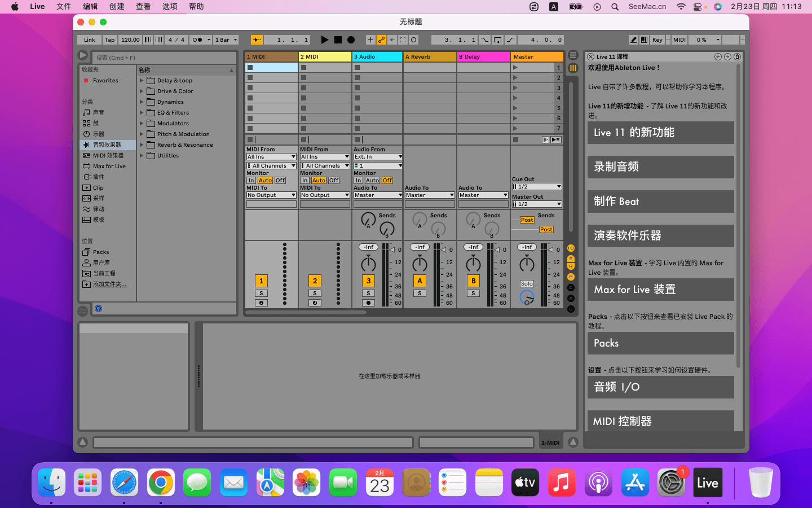Screen dimensions: 812x508
Task: Expand the Delay & Loop folder
Action: pos(142,81)
